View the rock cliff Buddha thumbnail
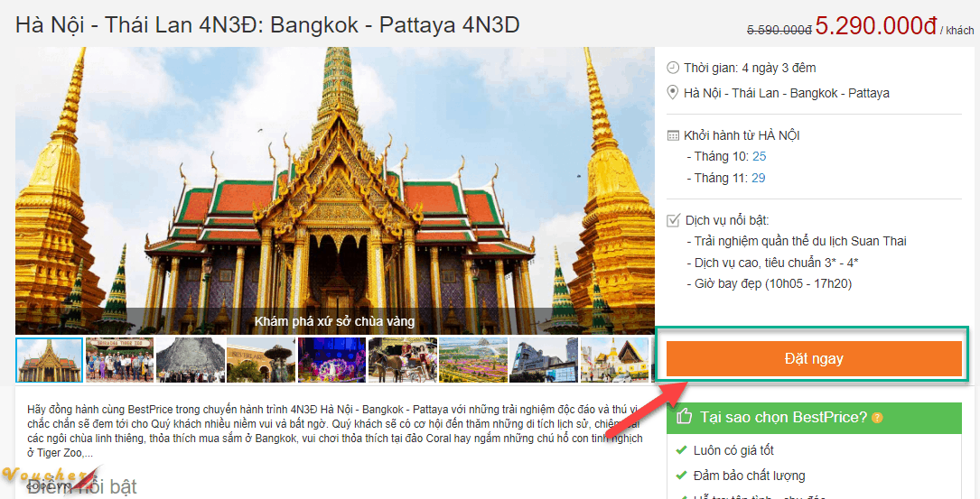 tap(190, 360)
